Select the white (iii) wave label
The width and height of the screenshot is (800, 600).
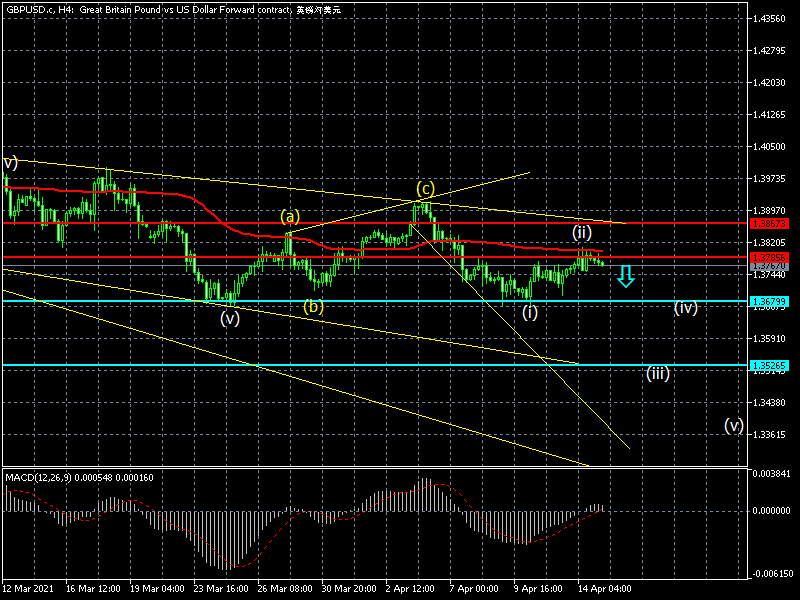coord(657,373)
